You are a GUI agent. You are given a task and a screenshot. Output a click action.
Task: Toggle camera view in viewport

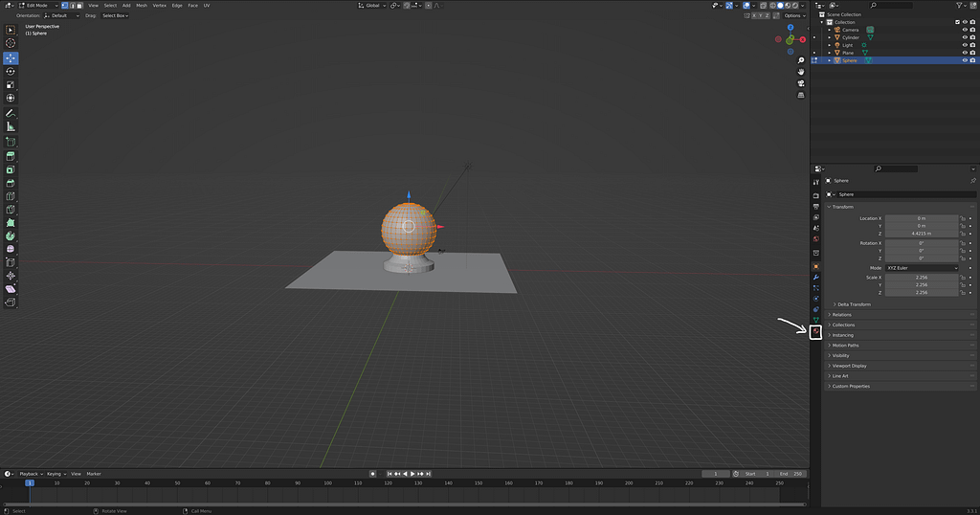click(x=801, y=83)
